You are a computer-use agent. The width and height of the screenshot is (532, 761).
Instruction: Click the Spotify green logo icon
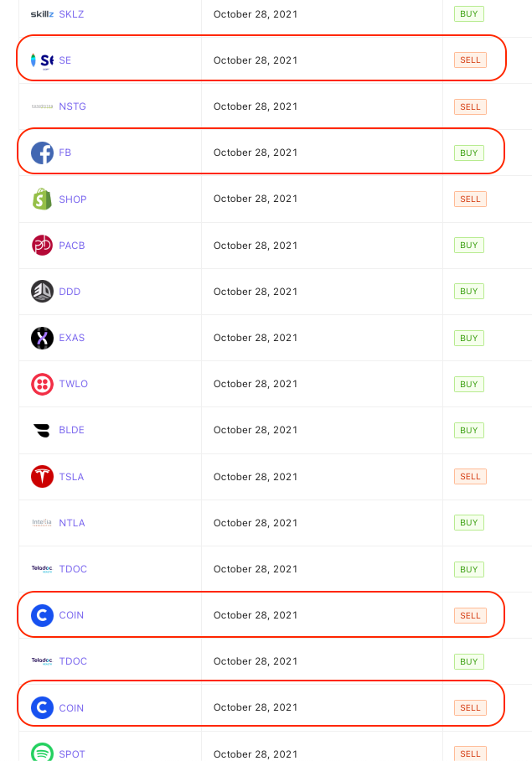click(x=42, y=753)
